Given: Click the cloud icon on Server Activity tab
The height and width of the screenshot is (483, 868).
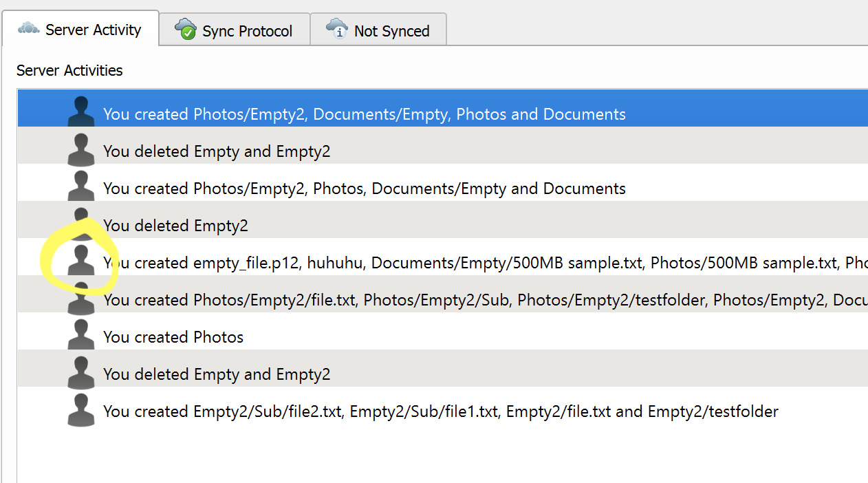Looking at the screenshot, I should 28,28.
